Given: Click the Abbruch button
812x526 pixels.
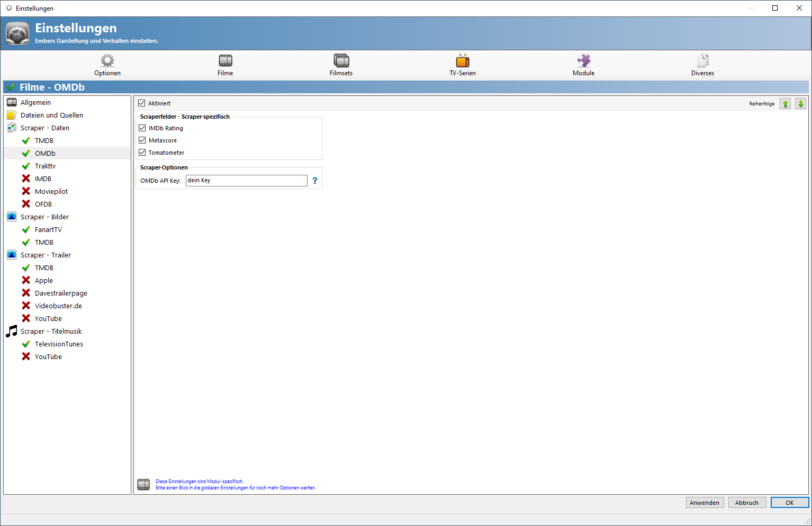Looking at the screenshot, I should pos(747,503).
